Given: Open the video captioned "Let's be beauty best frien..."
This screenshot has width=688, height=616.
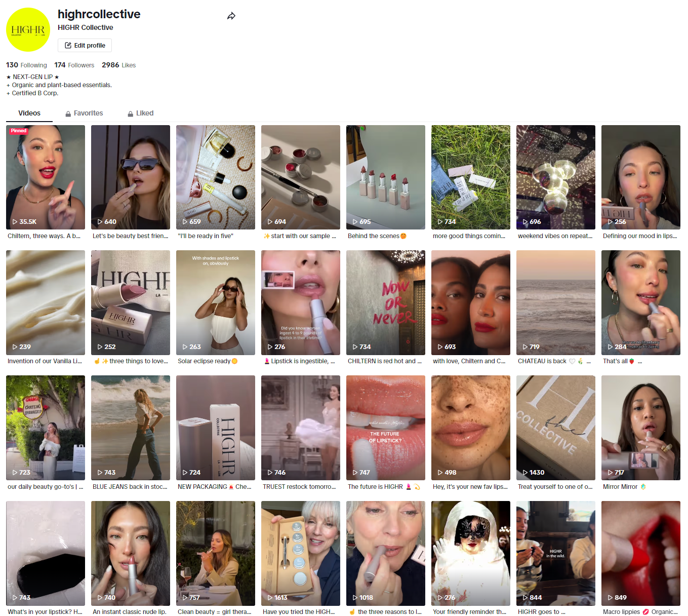Looking at the screenshot, I should pos(131,177).
